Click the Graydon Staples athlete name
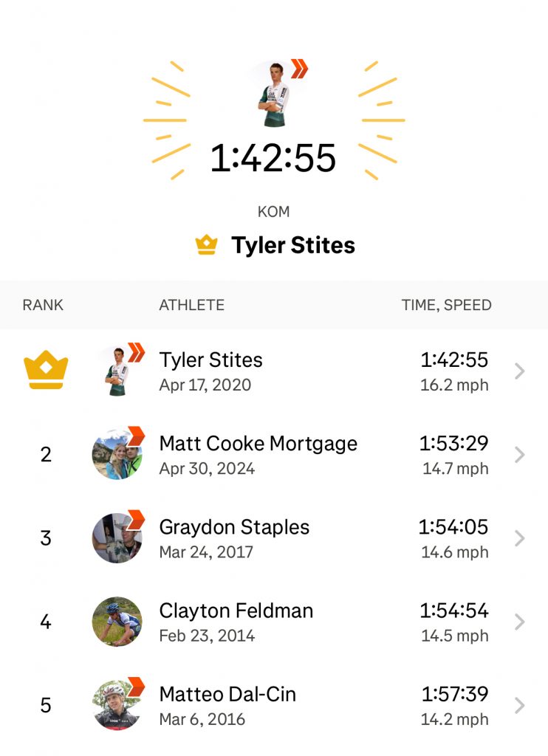Viewport: 548px width, 756px height. tap(234, 527)
